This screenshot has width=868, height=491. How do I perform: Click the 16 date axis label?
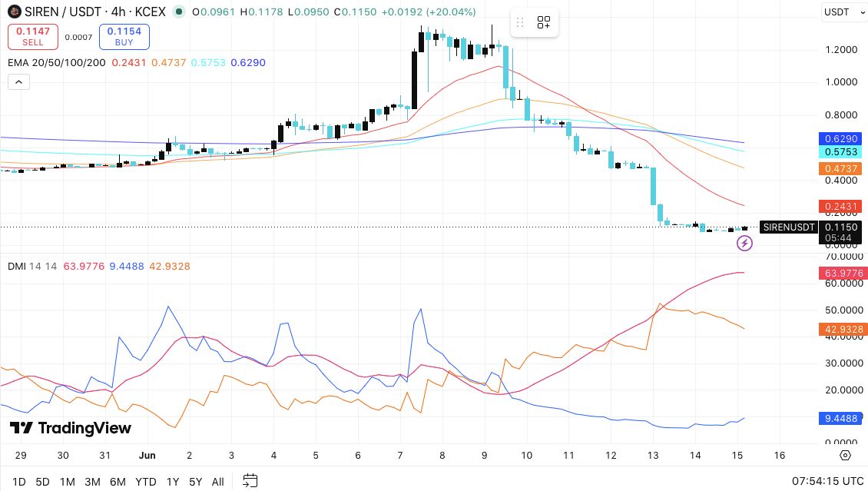coord(780,456)
